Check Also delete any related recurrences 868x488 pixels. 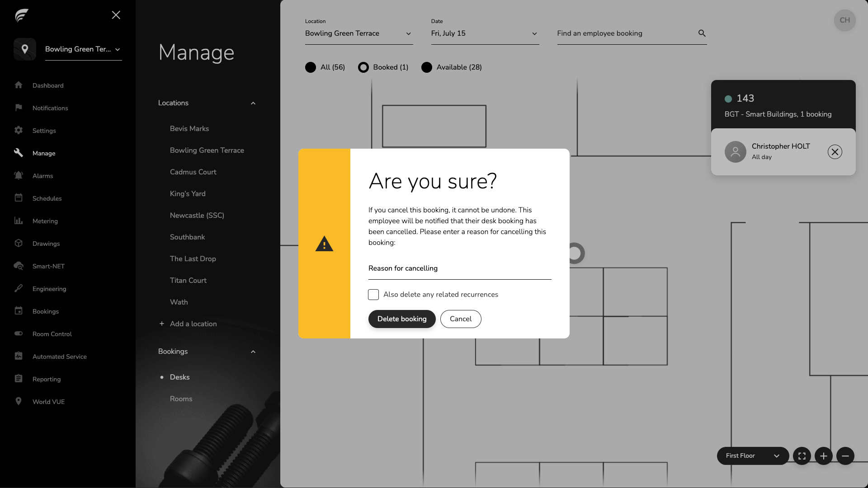click(373, 295)
